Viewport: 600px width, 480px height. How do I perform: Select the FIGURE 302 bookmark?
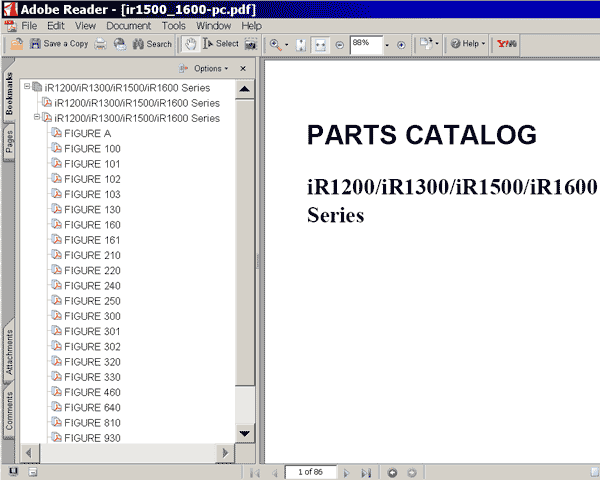click(92, 347)
